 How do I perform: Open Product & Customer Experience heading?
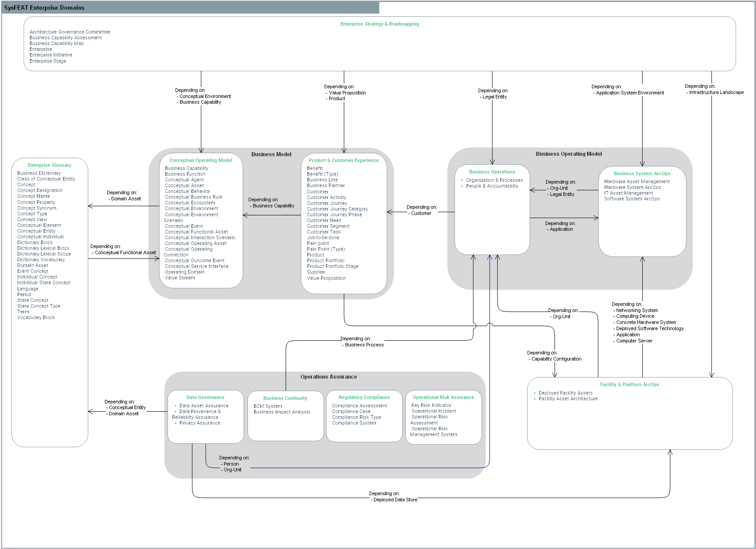(343, 160)
